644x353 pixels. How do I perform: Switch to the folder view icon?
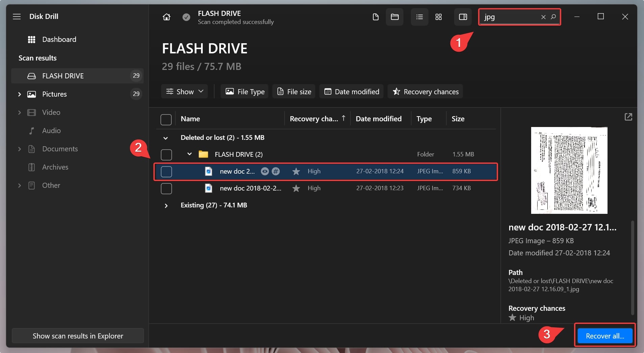(395, 17)
